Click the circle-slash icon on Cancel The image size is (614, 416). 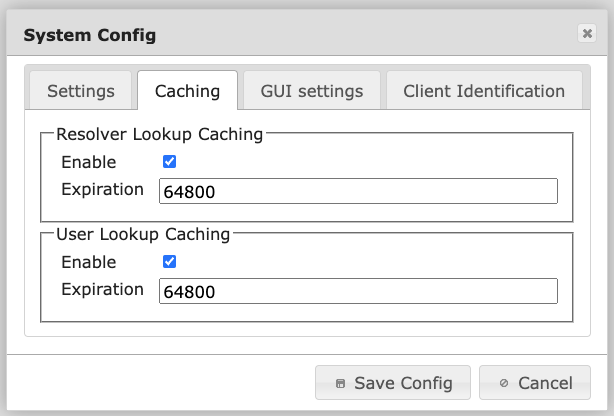pyautogui.click(x=504, y=383)
